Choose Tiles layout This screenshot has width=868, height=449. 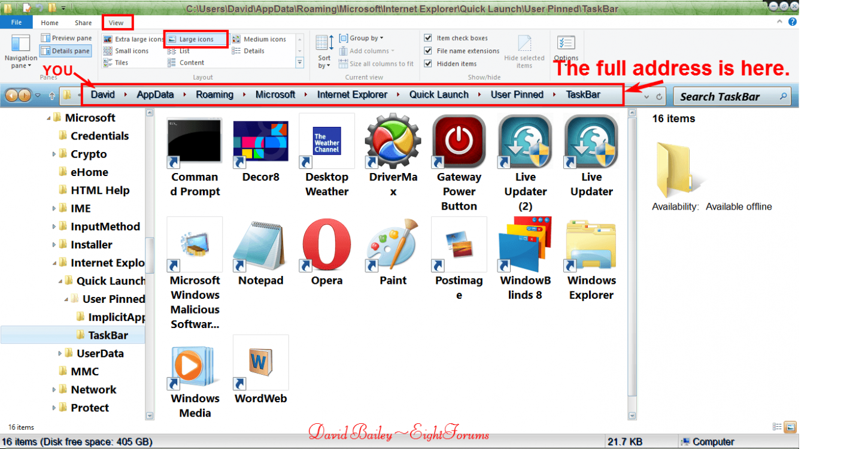point(116,62)
